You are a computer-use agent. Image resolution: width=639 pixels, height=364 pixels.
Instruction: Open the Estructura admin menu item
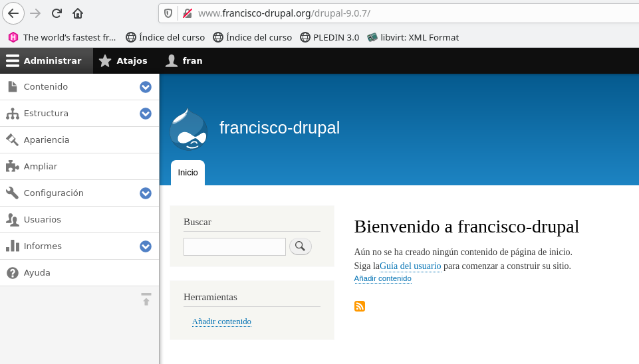pos(46,113)
